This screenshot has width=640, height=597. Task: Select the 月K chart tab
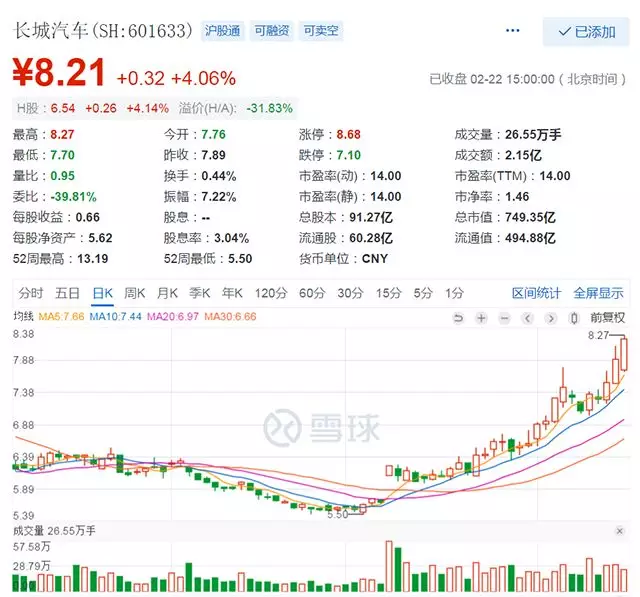(x=167, y=293)
